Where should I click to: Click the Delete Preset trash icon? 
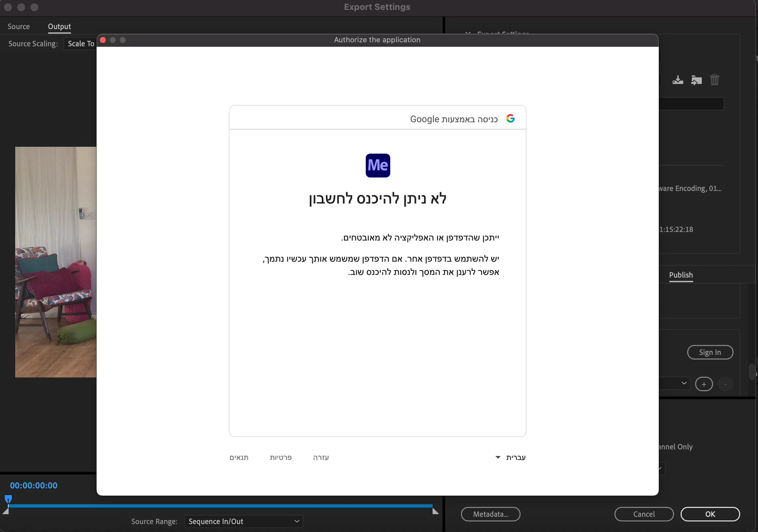(714, 80)
